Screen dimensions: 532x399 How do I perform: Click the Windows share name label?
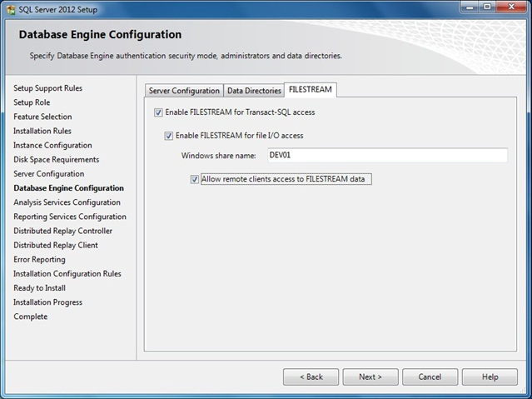[x=218, y=156]
